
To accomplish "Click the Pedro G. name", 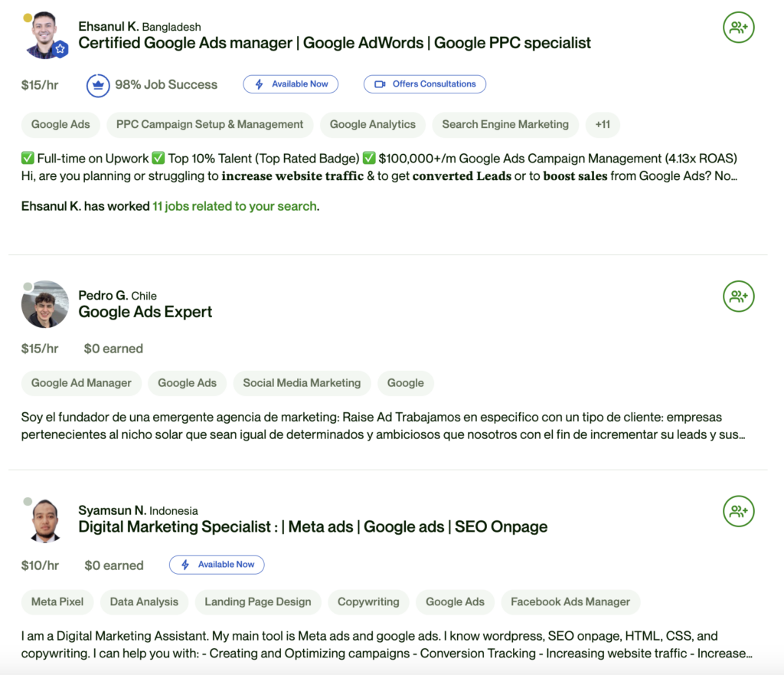I will [x=103, y=295].
